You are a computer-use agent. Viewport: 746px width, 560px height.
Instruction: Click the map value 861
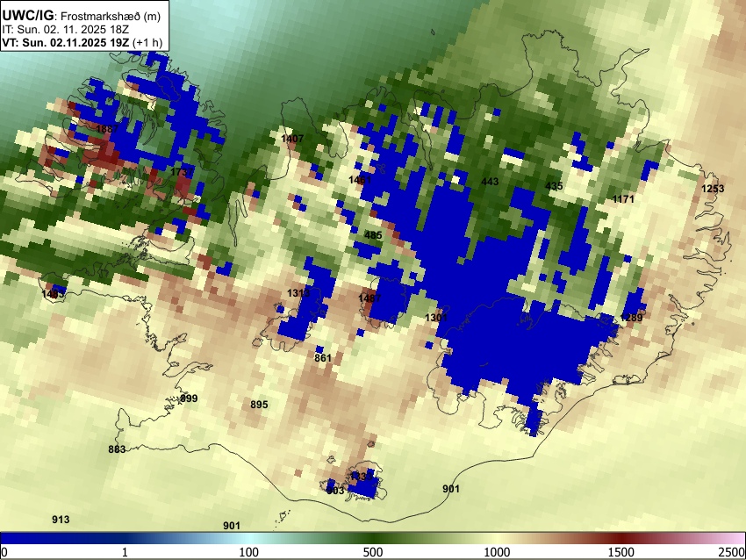pos(323,358)
